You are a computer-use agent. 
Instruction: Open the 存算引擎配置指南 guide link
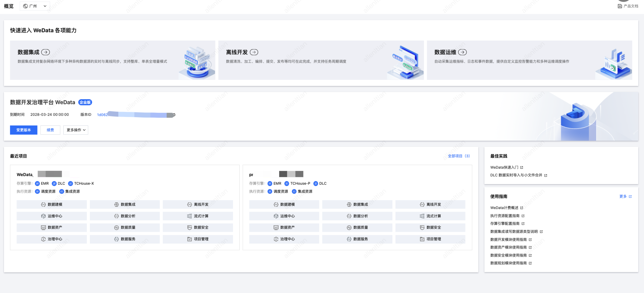click(505, 224)
